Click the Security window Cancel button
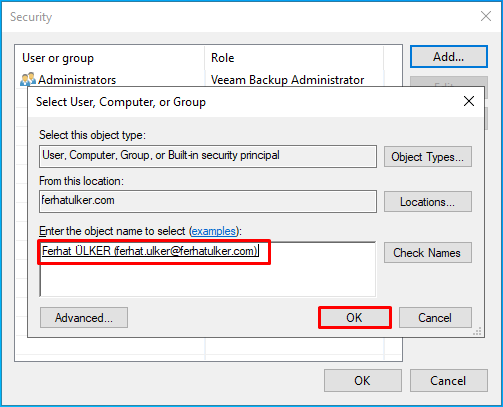Screen dimensions: 503x407 (449, 381)
